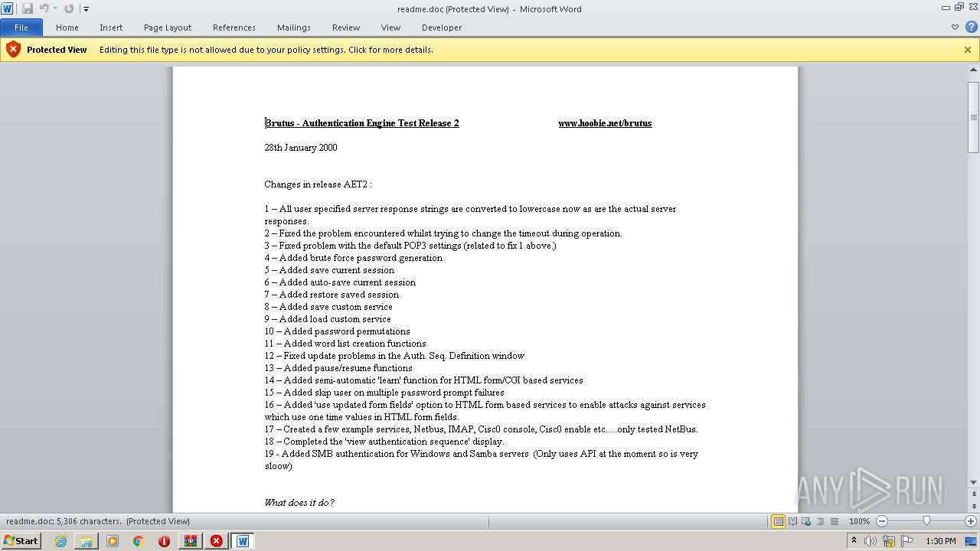Click the volume speaker tray icon

(871, 541)
